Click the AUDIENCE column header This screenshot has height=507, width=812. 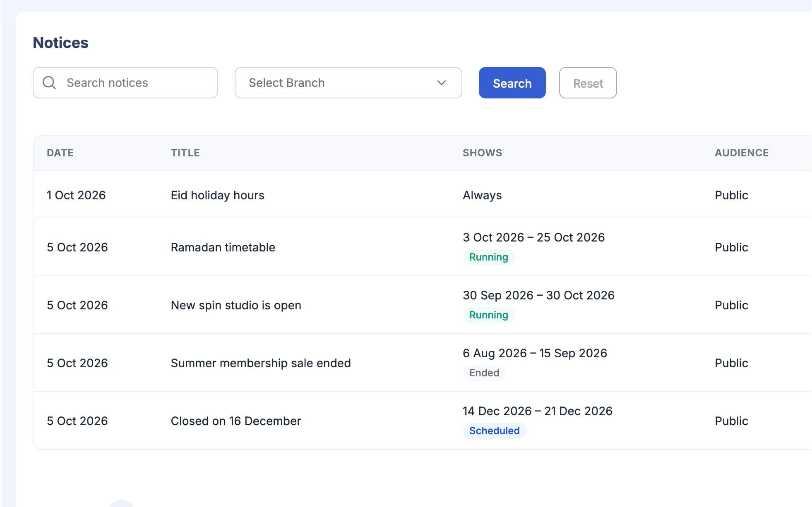click(742, 153)
